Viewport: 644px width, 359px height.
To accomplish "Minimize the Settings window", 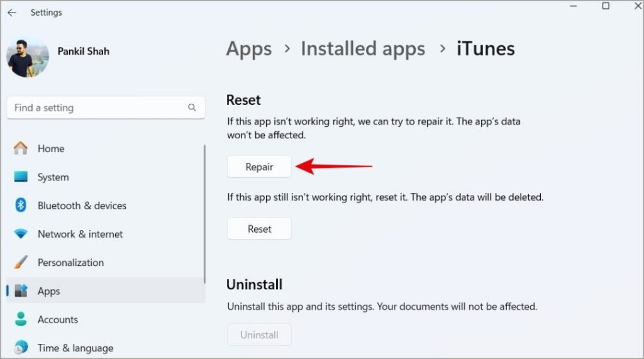I will point(574,6).
